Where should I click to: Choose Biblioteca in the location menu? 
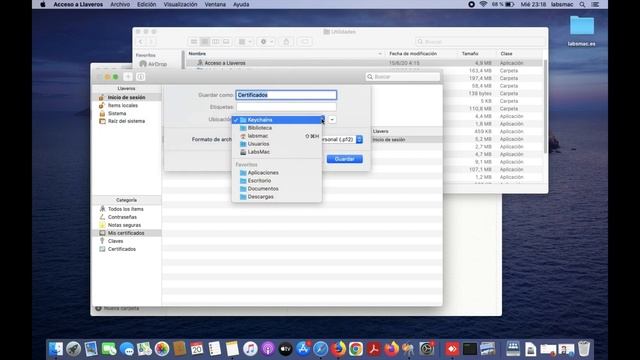pyautogui.click(x=277, y=128)
